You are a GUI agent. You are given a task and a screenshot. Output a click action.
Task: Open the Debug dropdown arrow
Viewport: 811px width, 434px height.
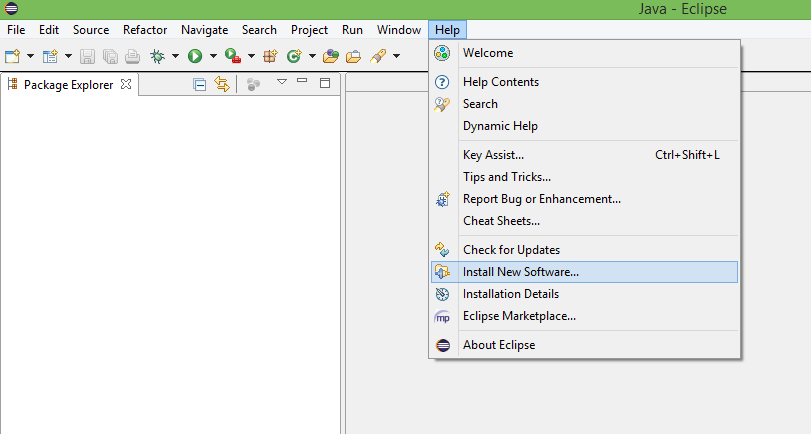coord(175,56)
